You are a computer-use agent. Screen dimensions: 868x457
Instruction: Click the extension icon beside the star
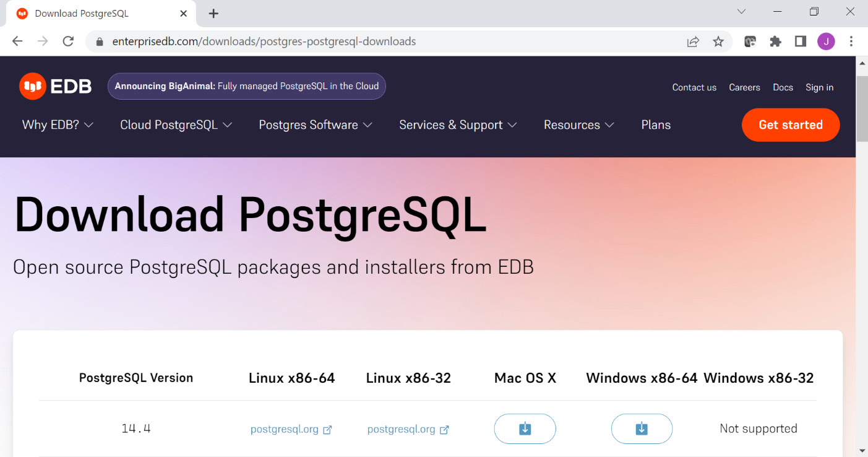tap(750, 41)
